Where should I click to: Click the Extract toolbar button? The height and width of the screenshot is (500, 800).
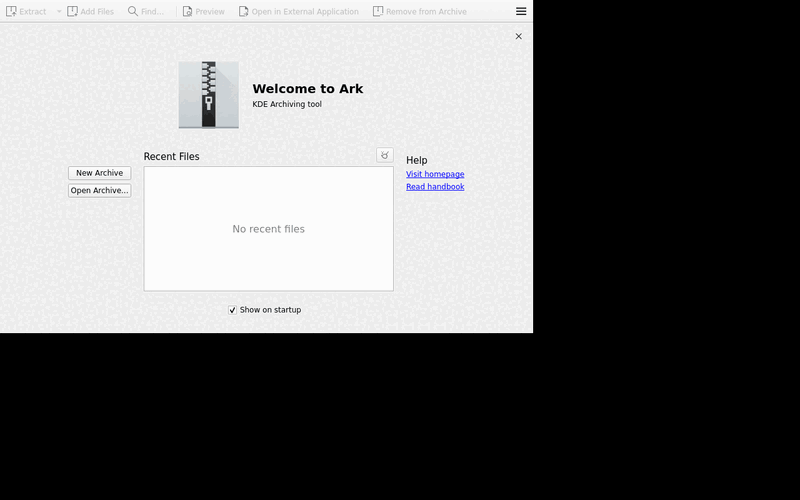[26, 11]
